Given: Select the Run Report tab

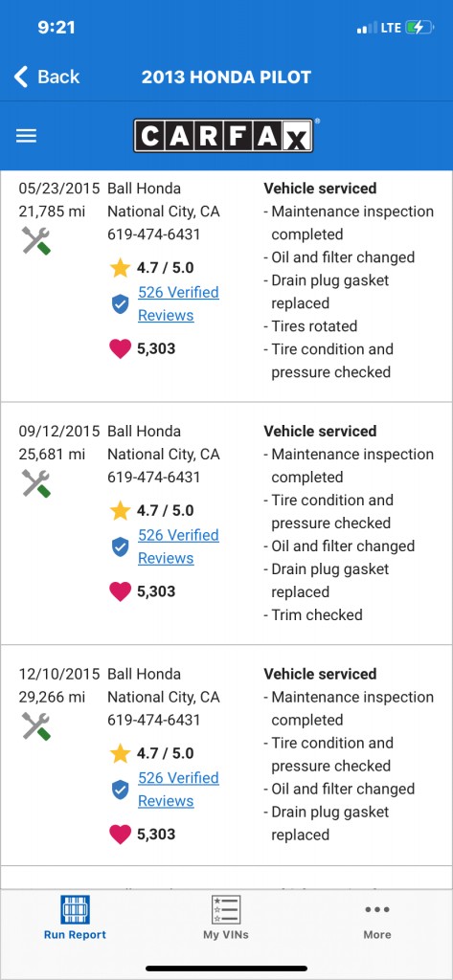Looking at the screenshot, I should point(75,918).
